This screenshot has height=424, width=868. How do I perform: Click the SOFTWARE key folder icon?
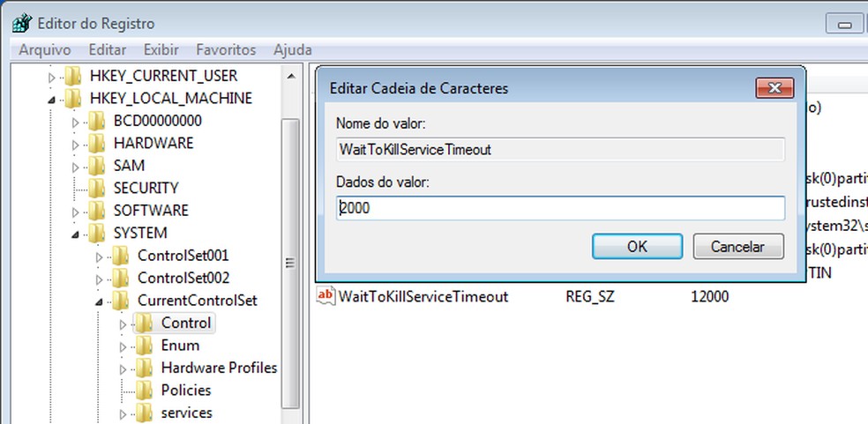tap(98, 211)
